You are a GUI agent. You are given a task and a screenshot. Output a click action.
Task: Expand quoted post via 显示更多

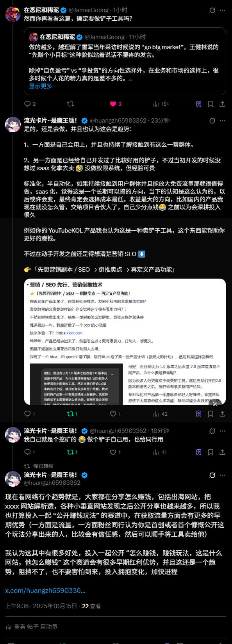point(41,86)
